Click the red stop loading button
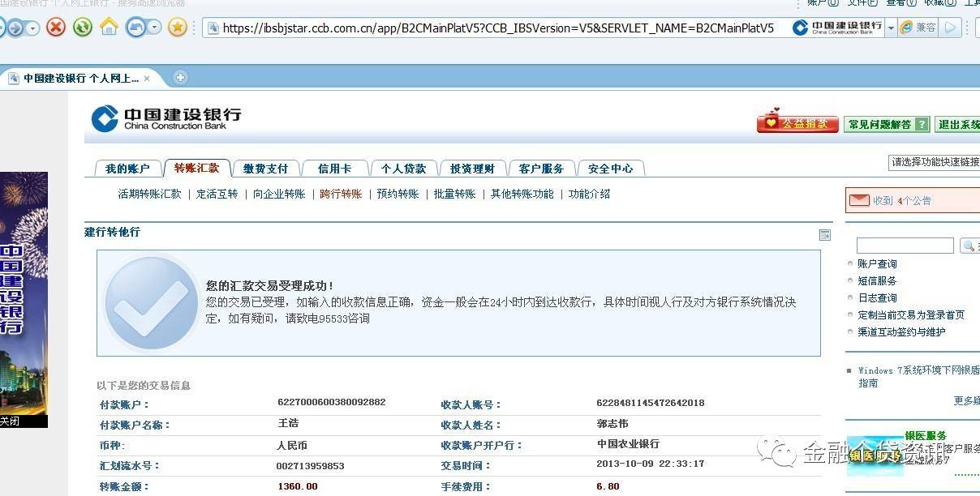The height and width of the screenshot is (496, 980). point(56,28)
